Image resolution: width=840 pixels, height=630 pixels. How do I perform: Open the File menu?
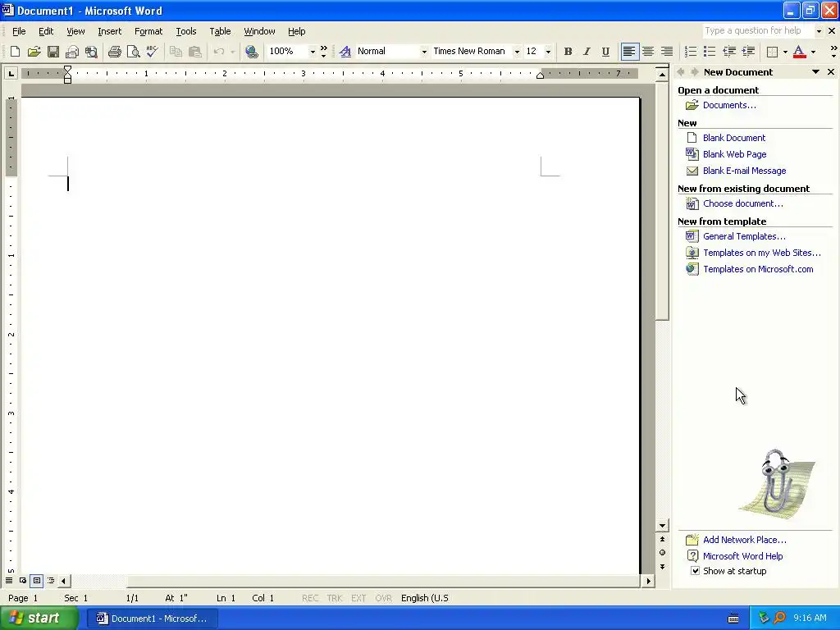click(x=19, y=31)
